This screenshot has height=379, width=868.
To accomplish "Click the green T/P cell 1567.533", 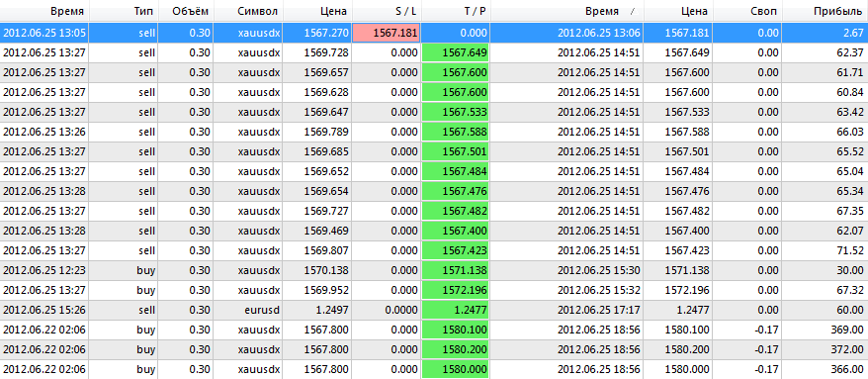I will [x=455, y=113].
